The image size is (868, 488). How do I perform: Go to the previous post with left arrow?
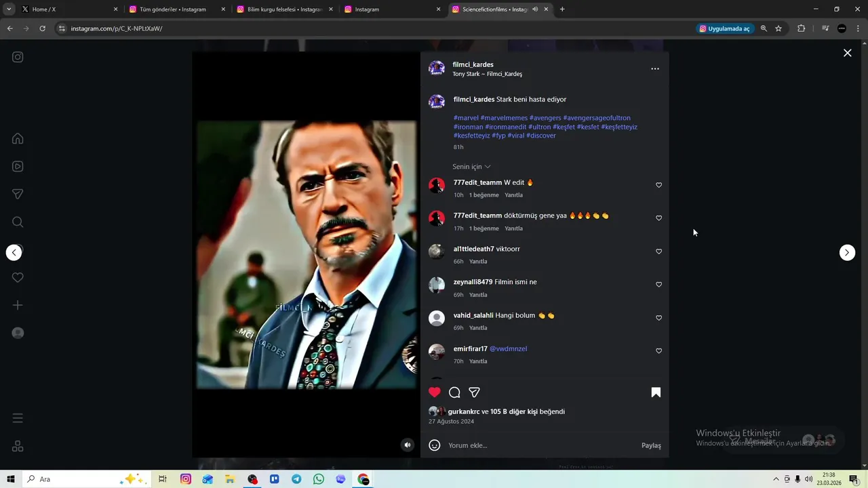coord(14,252)
